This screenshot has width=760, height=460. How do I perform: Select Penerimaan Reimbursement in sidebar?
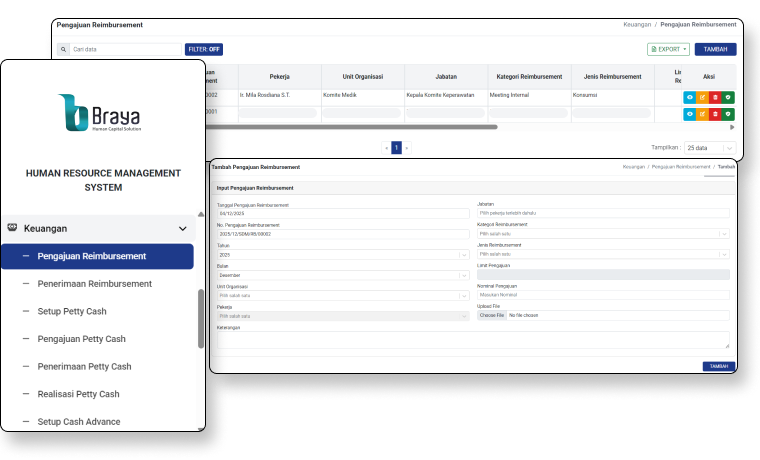pos(94,284)
